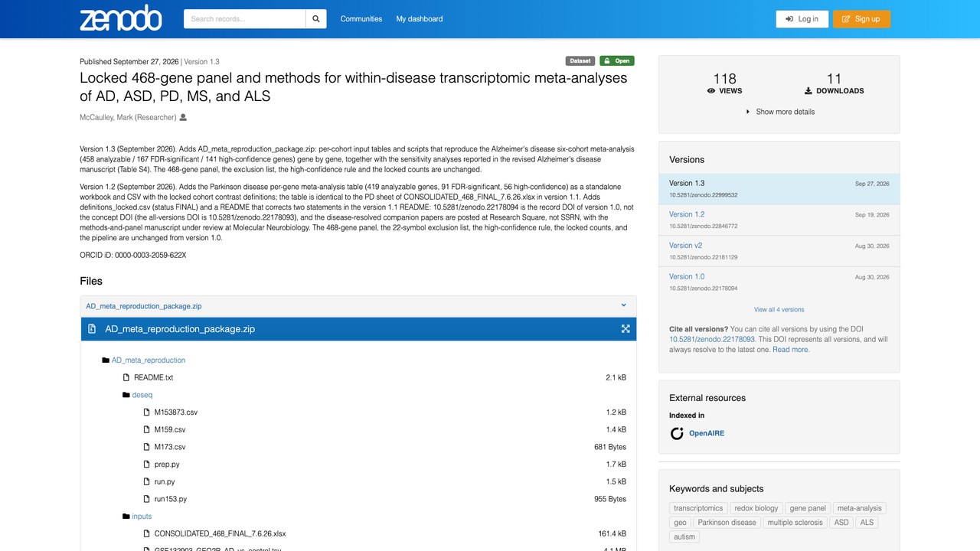
Task: Click the Log in button
Action: 802,19
